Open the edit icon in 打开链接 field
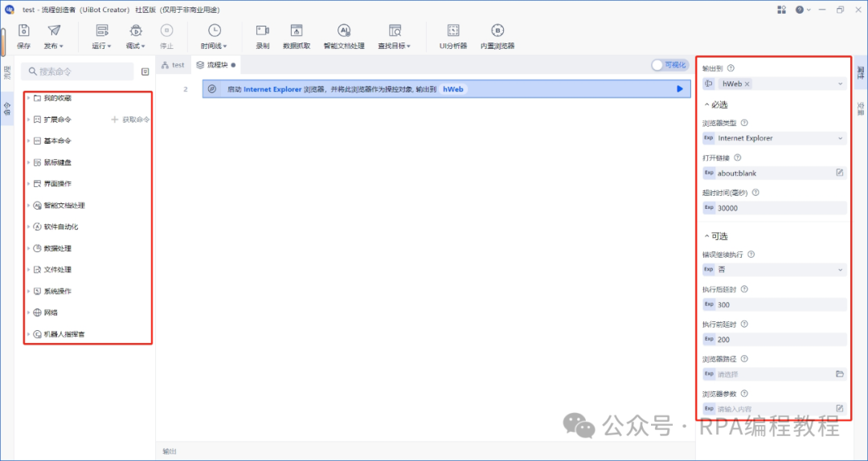868x461 pixels. point(840,173)
